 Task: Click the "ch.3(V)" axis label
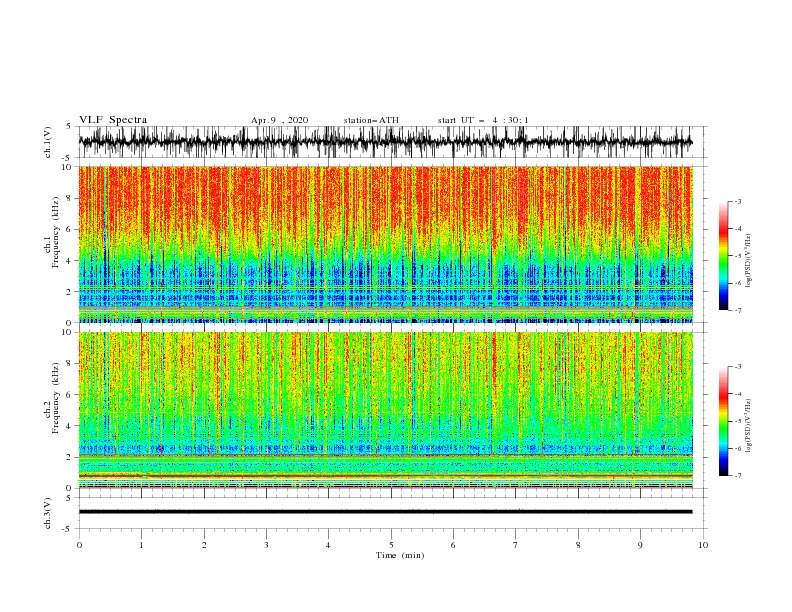point(48,513)
